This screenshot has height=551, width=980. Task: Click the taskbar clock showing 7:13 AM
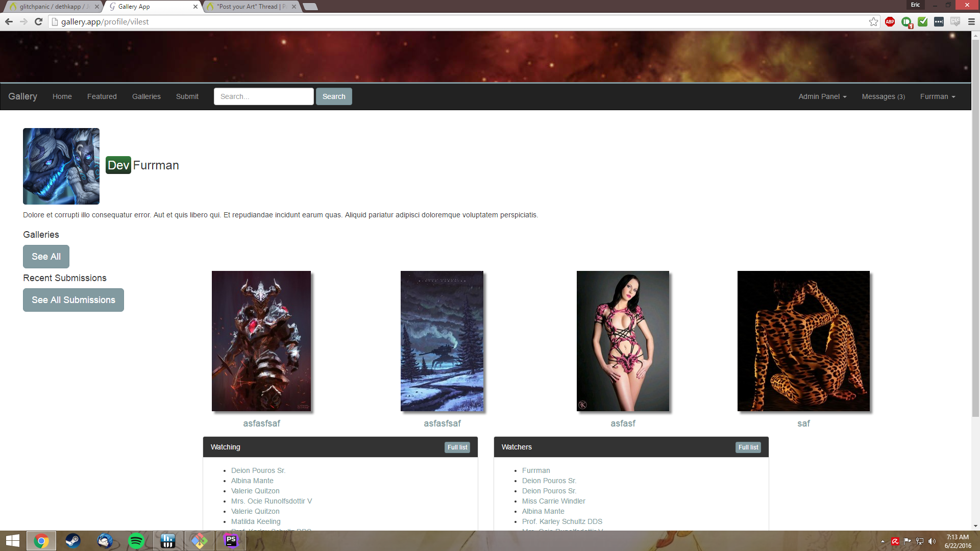(958, 541)
